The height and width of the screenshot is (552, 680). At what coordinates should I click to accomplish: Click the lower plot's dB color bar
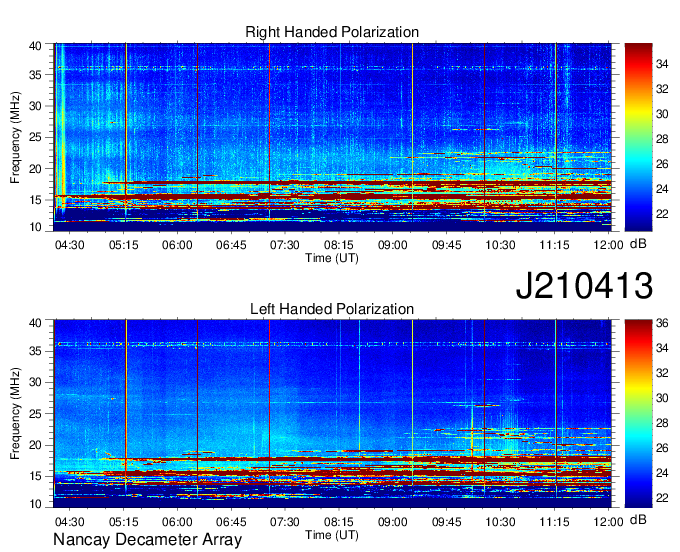tap(638, 414)
